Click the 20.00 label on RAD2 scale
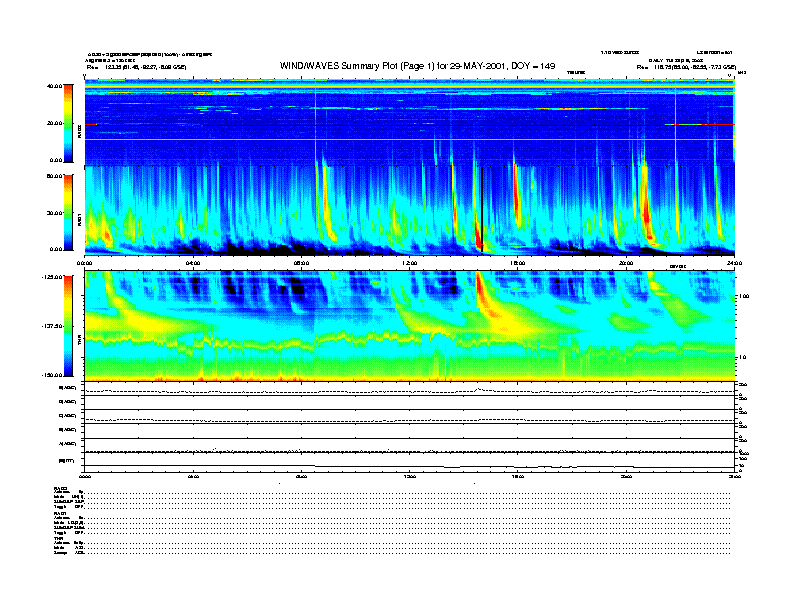 tap(55, 123)
